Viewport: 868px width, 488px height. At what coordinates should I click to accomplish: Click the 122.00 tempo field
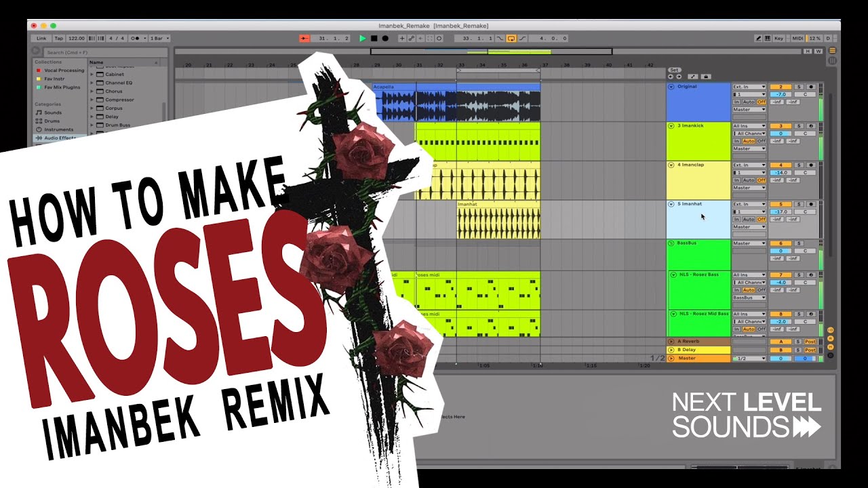tap(77, 39)
